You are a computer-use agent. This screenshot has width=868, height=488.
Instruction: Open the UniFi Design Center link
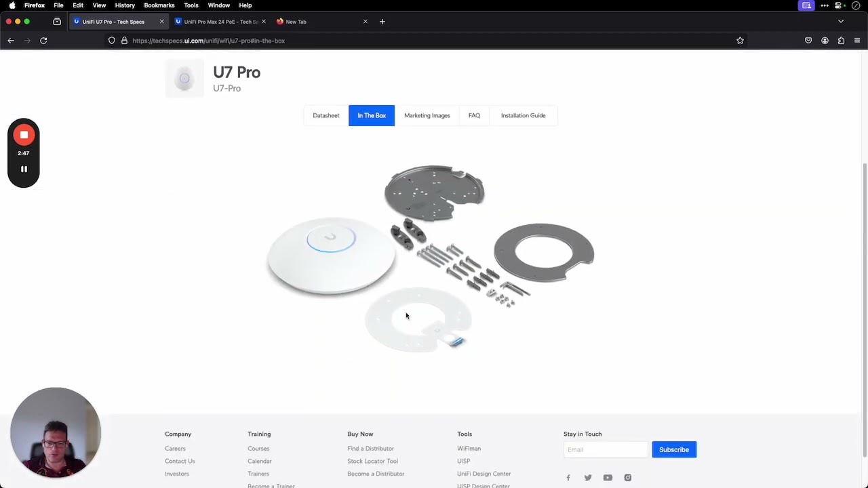pyautogui.click(x=484, y=474)
